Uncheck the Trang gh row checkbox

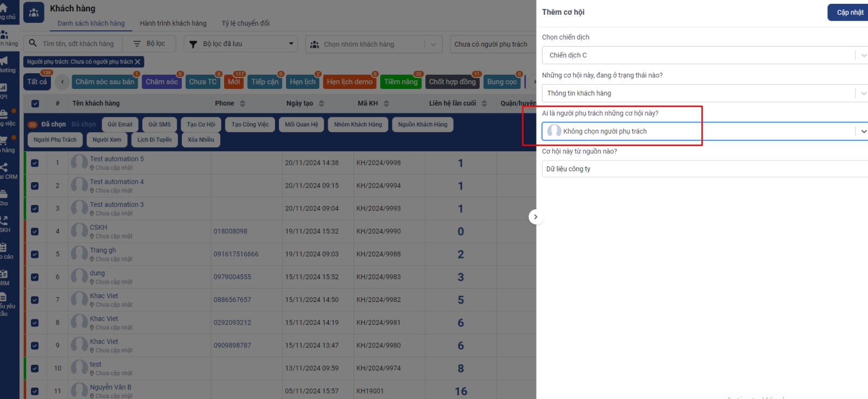pos(35,254)
